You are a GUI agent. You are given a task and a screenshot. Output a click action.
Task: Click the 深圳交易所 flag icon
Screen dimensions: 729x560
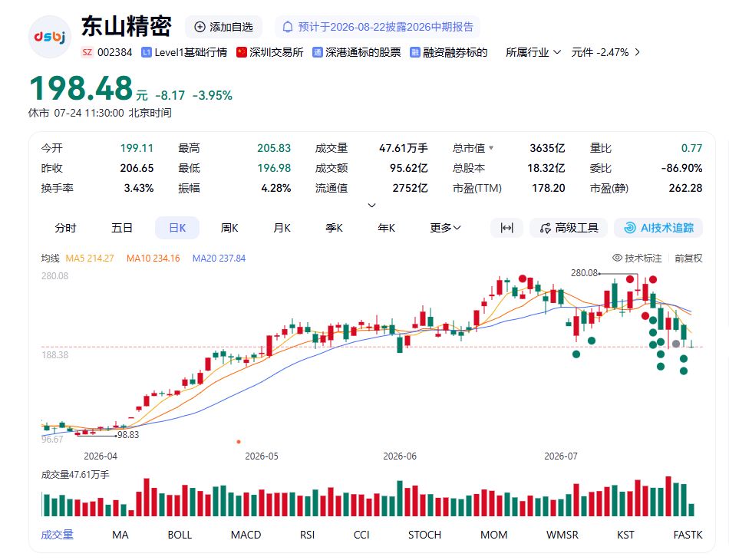[241, 52]
